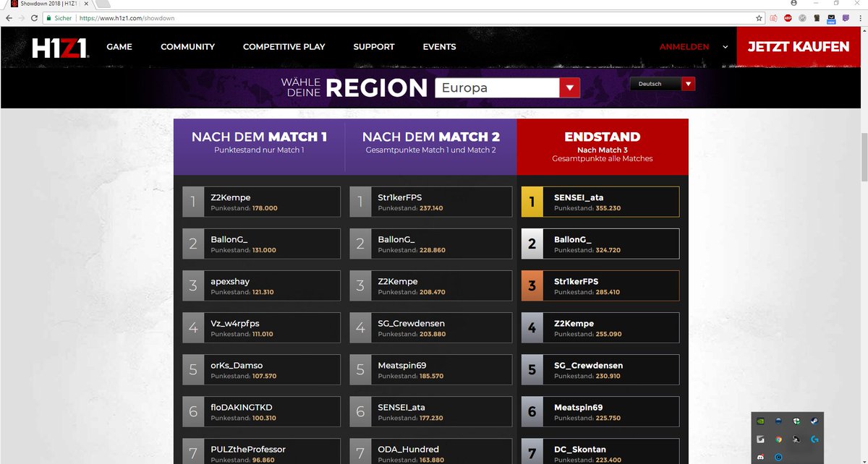Image resolution: width=868 pixels, height=464 pixels.
Task: Click Vz_w4rpfps in Match 1 column
Action: pyautogui.click(x=262, y=327)
